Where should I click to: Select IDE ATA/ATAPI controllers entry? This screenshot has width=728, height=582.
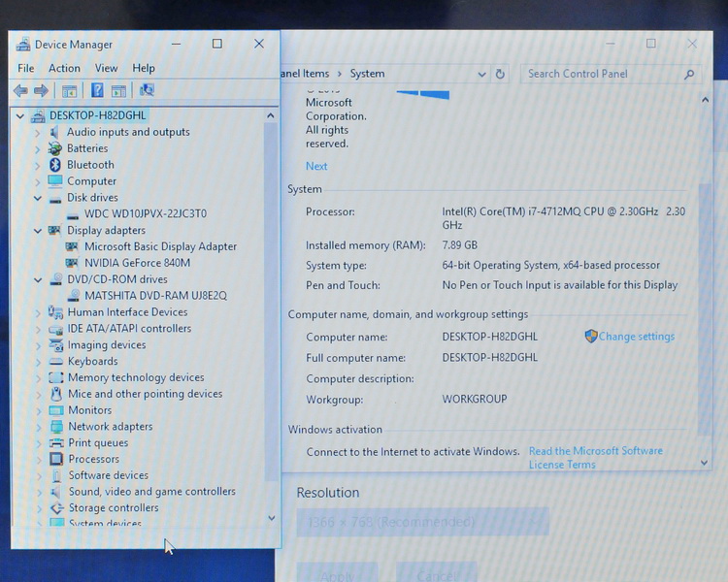(x=129, y=329)
